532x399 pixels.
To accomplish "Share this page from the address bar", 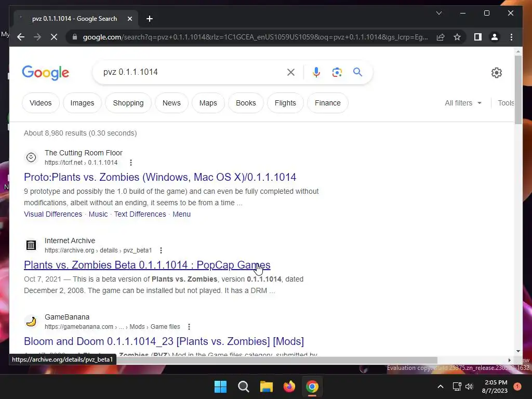I will [441, 37].
